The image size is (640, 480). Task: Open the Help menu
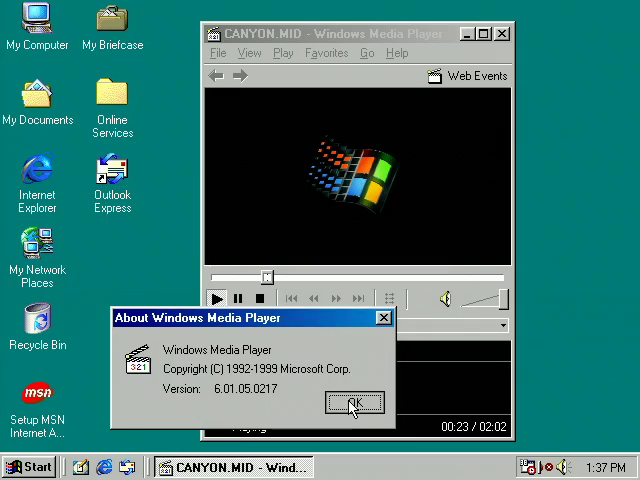click(397, 53)
